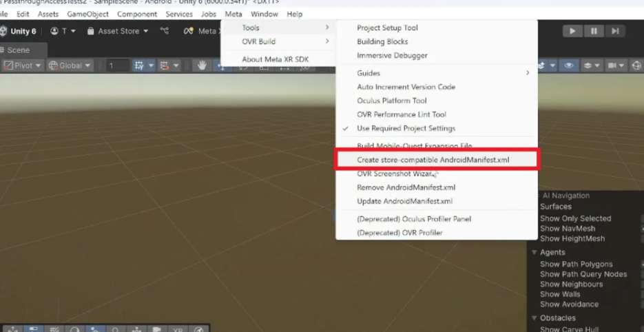Click Show HeightMesh option

coord(572,239)
